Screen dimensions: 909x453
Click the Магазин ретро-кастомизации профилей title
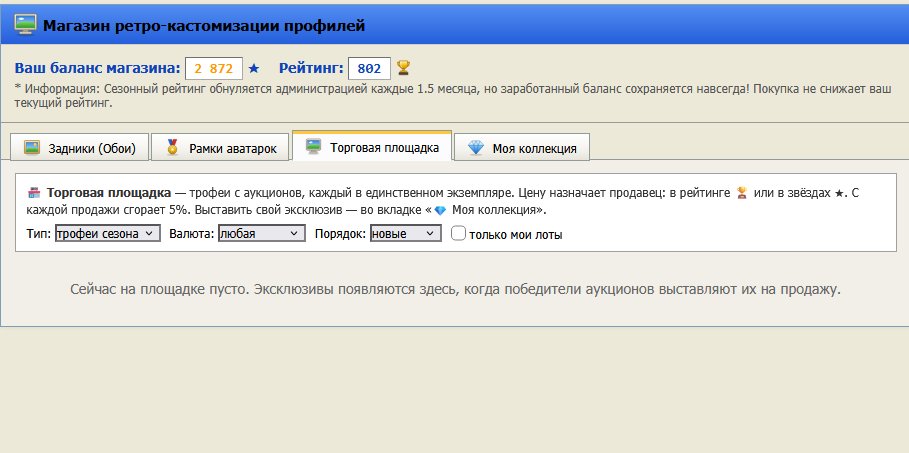204,26
